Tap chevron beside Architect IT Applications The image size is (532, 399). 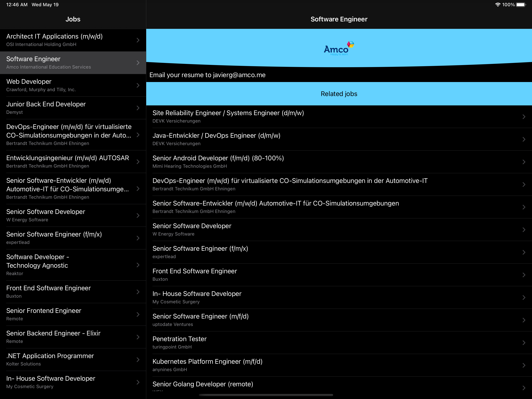[x=138, y=40]
